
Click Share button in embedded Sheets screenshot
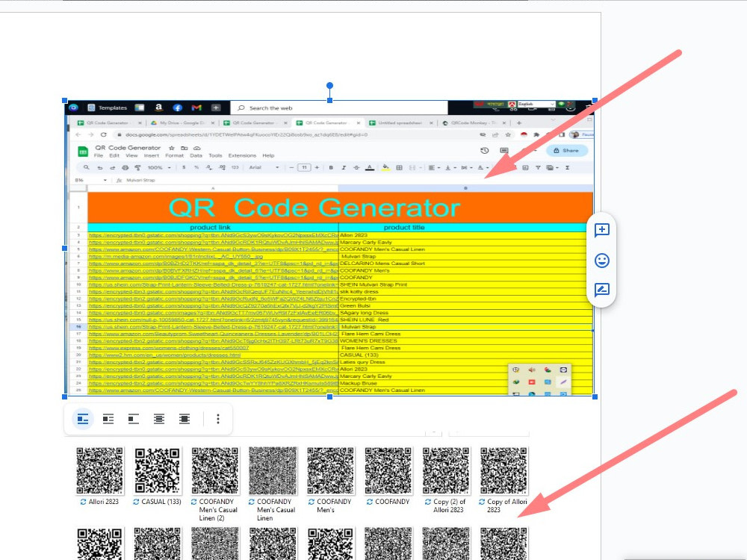pyautogui.click(x=567, y=151)
